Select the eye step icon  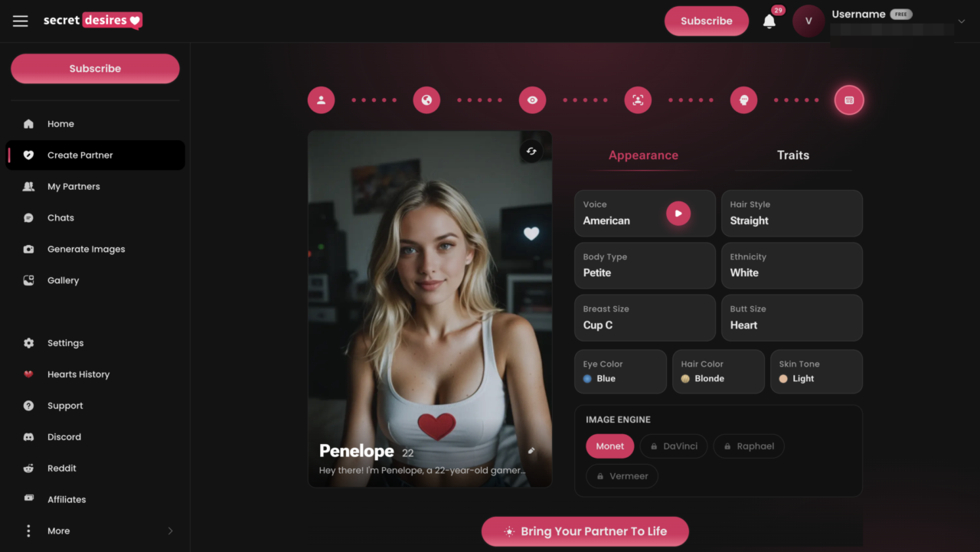click(x=532, y=100)
